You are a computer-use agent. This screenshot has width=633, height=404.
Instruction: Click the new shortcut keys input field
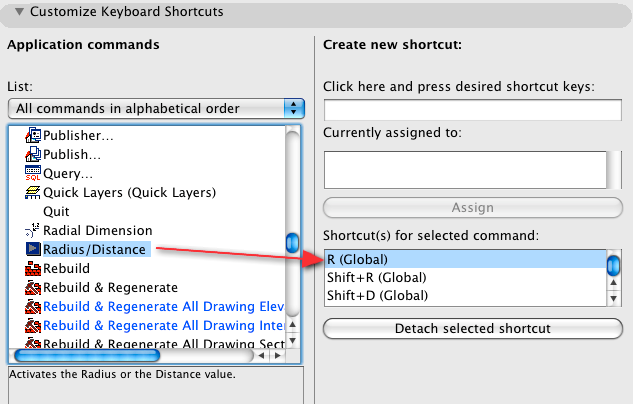pos(472,110)
